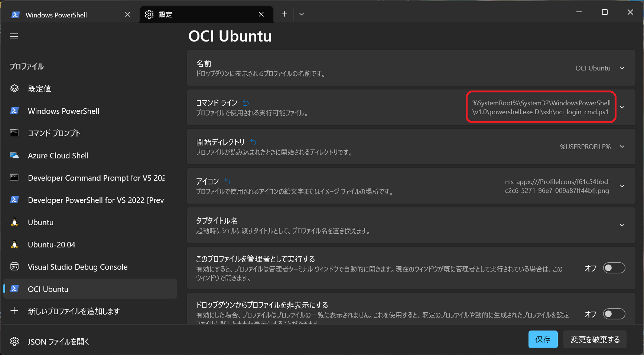Open the Ubuntu-20.04 profile settings
Viewport: 644px width, 355px height.
pyautogui.click(x=90, y=244)
